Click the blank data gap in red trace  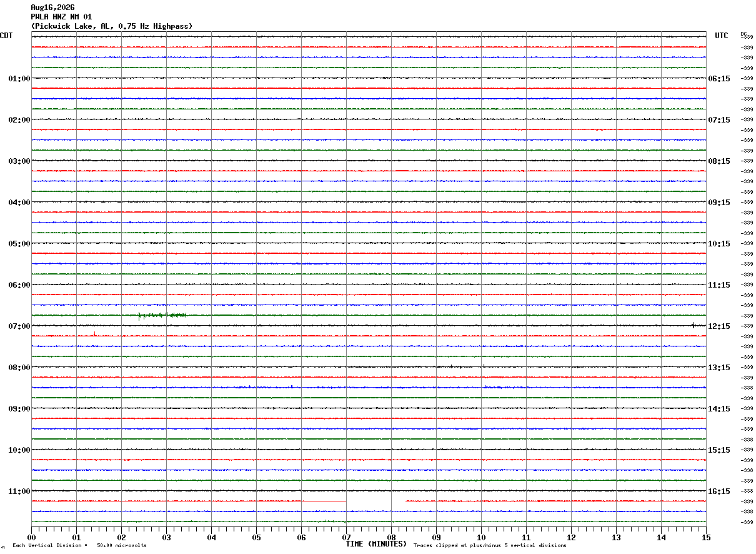tap(376, 501)
